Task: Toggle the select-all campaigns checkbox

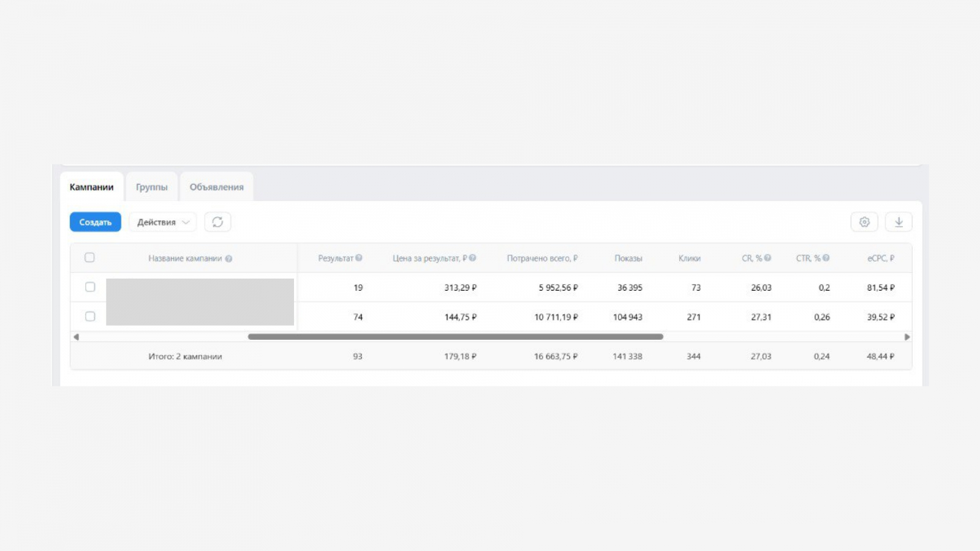Action: [x=89, y=258]
